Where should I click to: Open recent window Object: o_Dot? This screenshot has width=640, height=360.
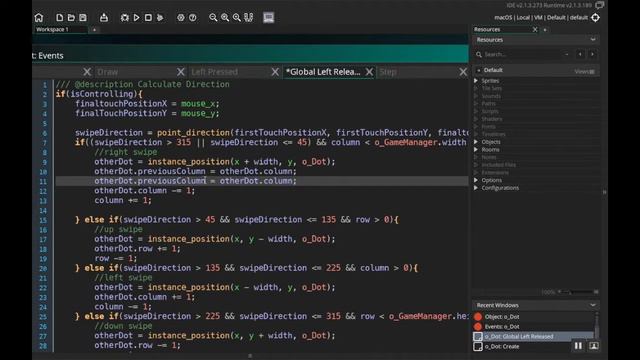[x=533, y=317]
